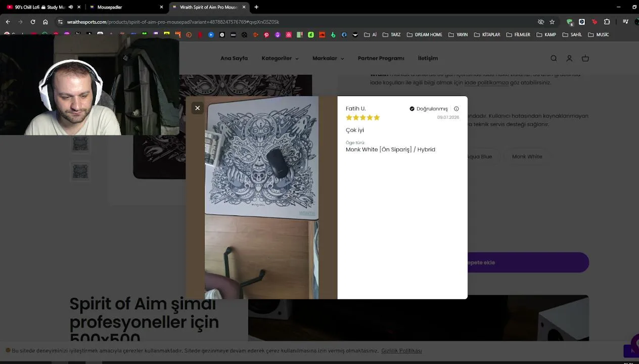Screen dimensions: 639x364
Task: Open site information icon in address bar
Action: (x=60, y=22)
